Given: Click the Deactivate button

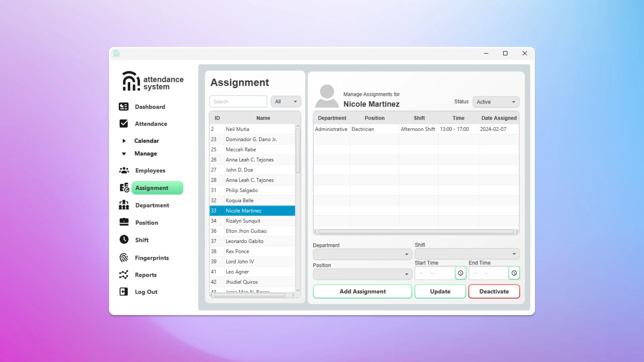Looking at the screenshot, I should pyautogui.click(x=494, y=291).
